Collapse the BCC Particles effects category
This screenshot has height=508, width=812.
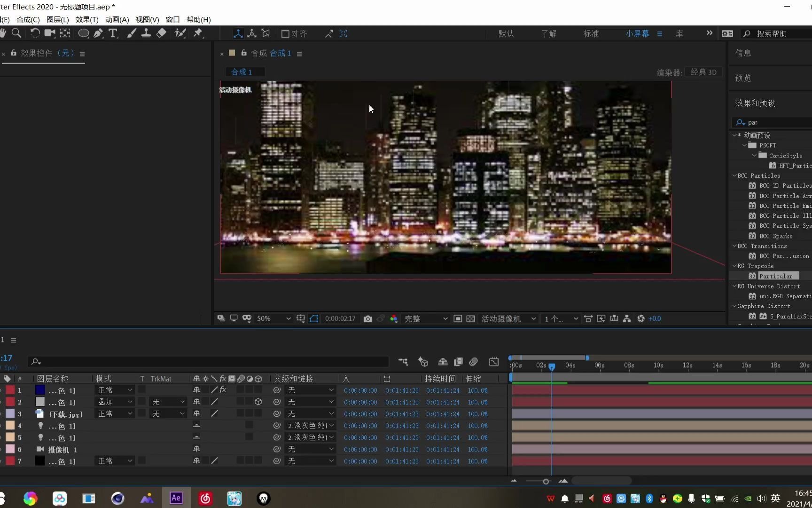click(x=734, y=175)
